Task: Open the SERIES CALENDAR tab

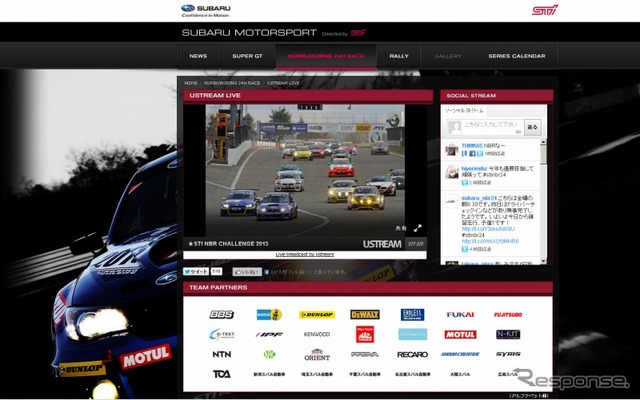Action: pos(517,56)
